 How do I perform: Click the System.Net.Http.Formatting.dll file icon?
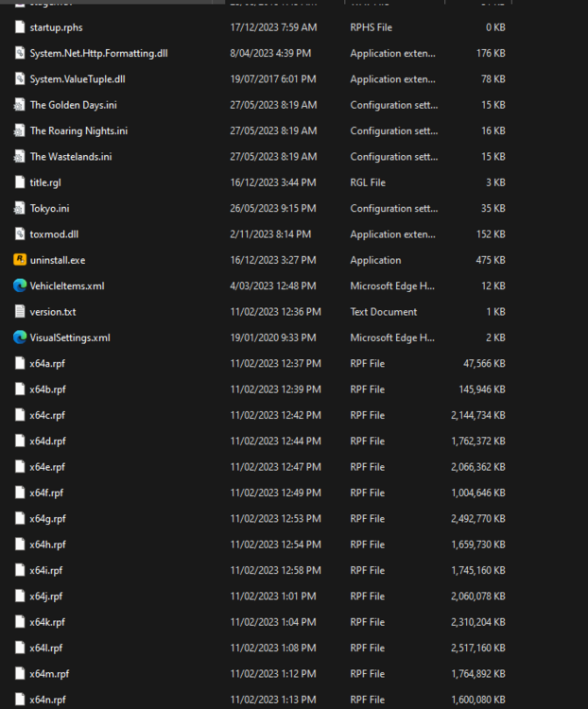coord(20,53)
